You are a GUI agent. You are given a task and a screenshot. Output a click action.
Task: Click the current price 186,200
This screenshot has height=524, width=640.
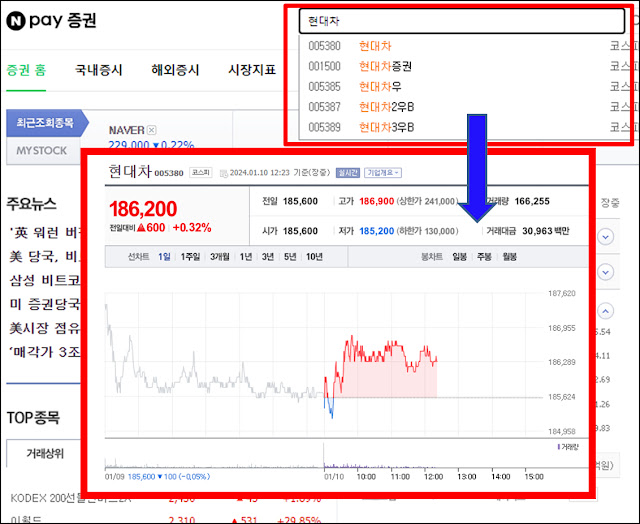tap(143, 209)
